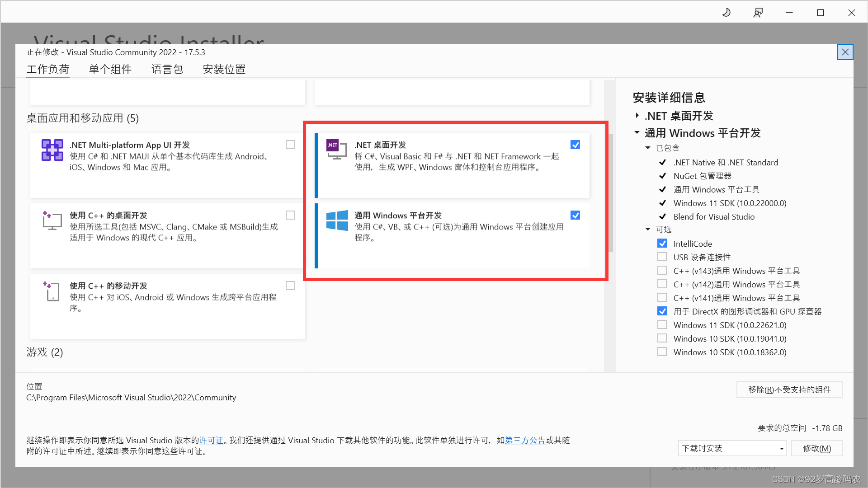
Task: Collapse the 可选 section
Action: click(648, 229)
